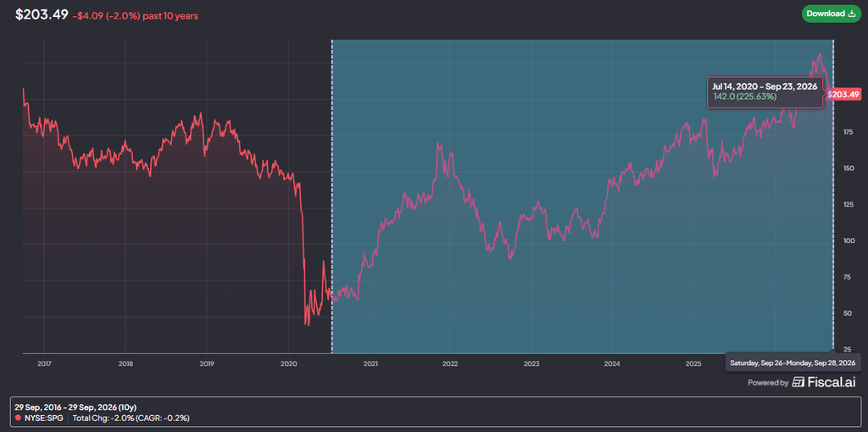Click the dashed selection start line at Jul 2020
The width and height of the screenshot is (868, 432).
coord(331,197)
